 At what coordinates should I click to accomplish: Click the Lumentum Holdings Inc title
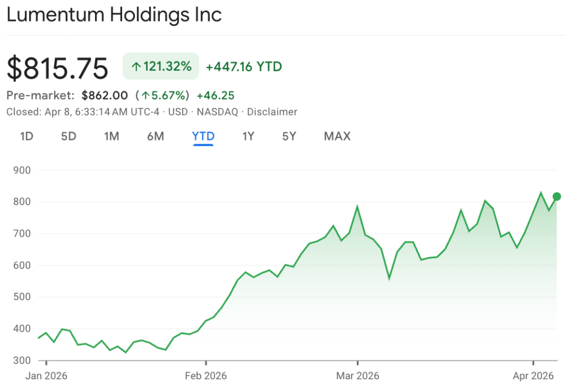pos(114,15)
